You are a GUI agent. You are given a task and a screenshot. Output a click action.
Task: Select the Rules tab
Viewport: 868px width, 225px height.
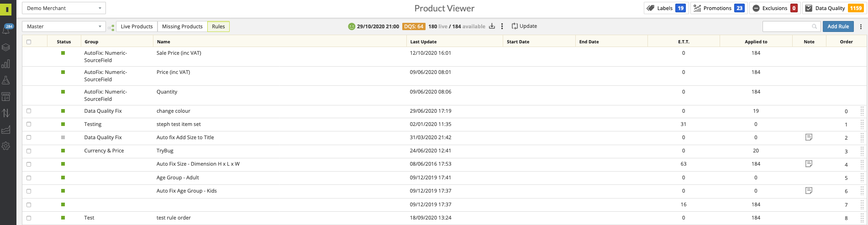(218, 26)
